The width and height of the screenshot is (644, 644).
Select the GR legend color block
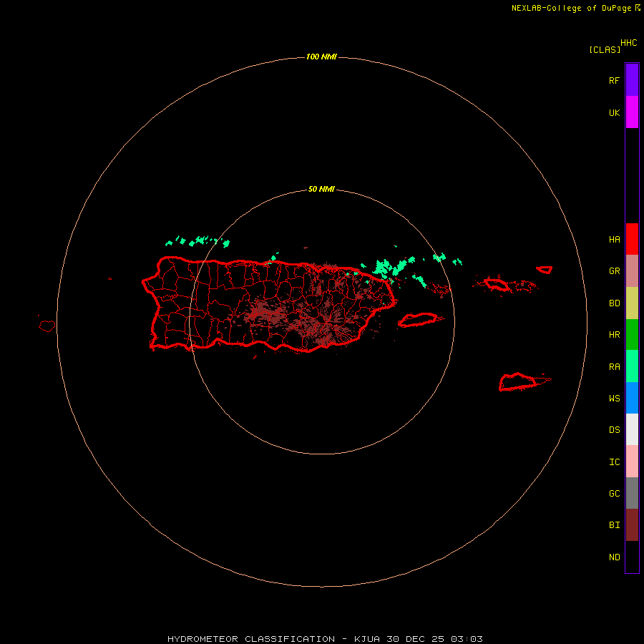pos(632,270)
